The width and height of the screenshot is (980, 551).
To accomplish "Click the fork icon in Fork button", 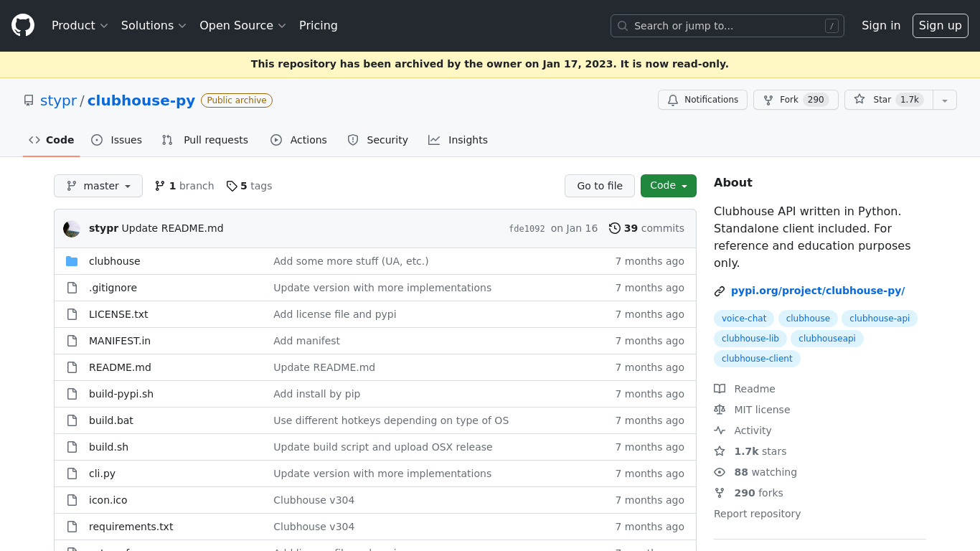I will 768,100.
